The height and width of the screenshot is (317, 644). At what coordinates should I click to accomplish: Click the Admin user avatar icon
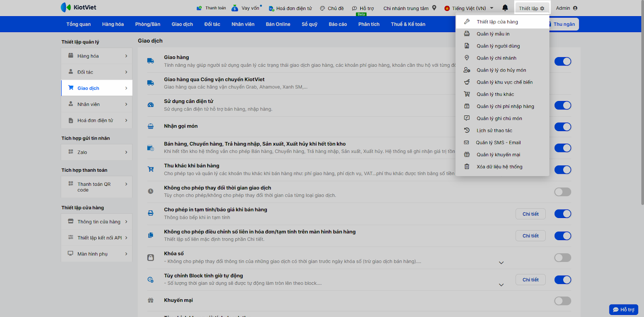pos(575,8)
